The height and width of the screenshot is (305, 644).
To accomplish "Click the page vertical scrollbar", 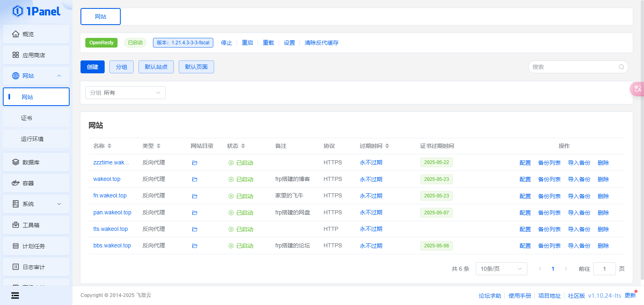I will click(x=642, y=141).
